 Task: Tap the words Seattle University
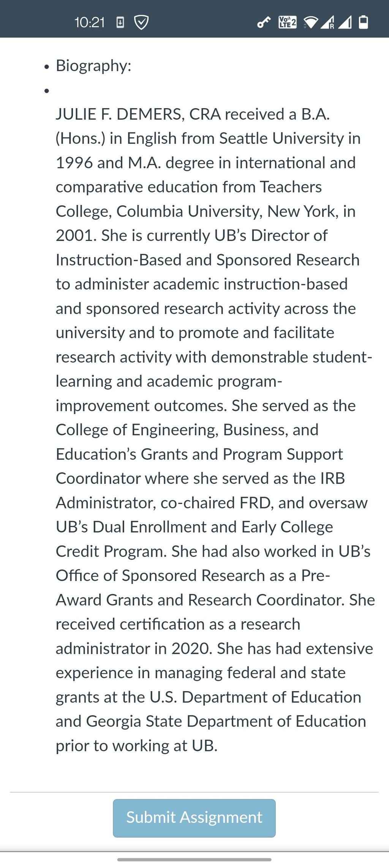(x=281, y=139)
